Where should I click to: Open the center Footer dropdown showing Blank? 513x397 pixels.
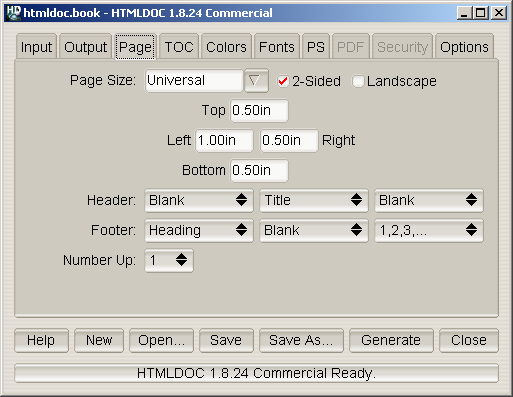314,230
